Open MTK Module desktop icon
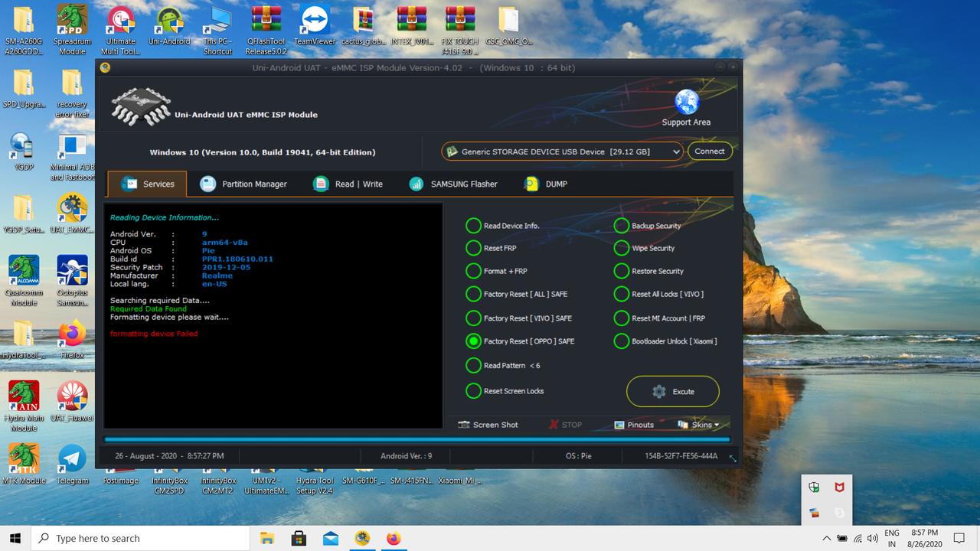The image size is (980, 551). (x=24, y=465)
